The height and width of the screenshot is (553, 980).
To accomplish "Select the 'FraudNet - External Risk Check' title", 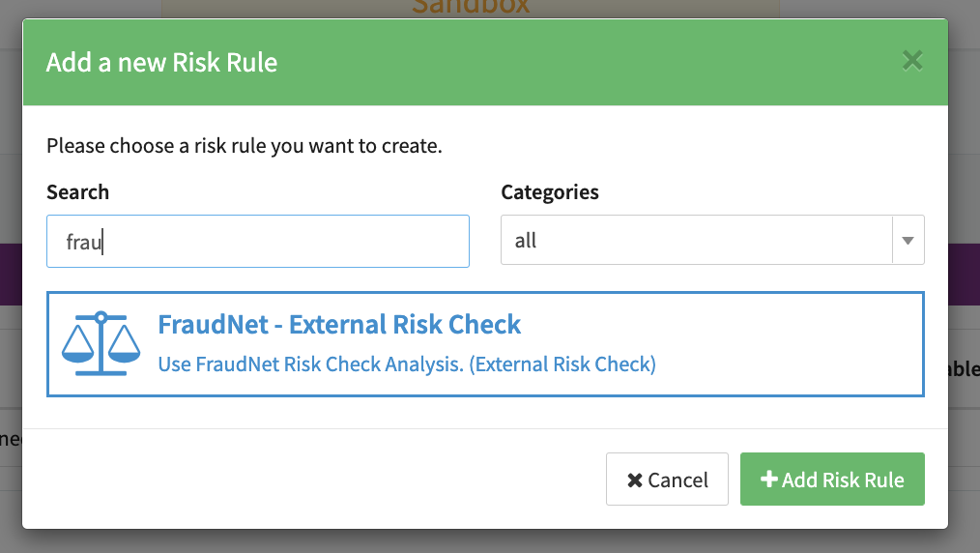I will pyautogui.click(x=339, y=324).
